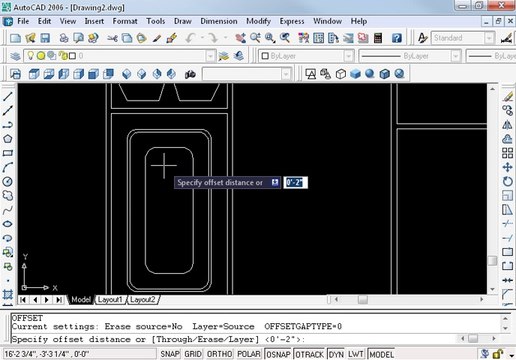
Task: Click the Help question mark icon
Action: pos(396,38)
